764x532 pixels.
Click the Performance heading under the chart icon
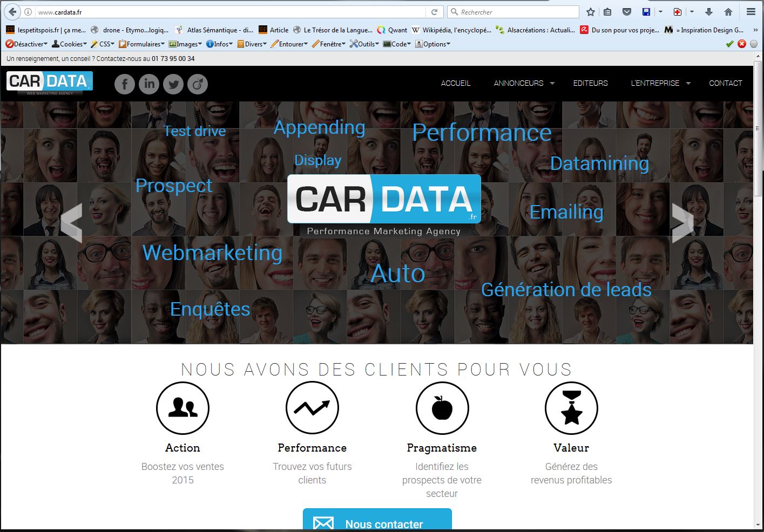point(312,448)
